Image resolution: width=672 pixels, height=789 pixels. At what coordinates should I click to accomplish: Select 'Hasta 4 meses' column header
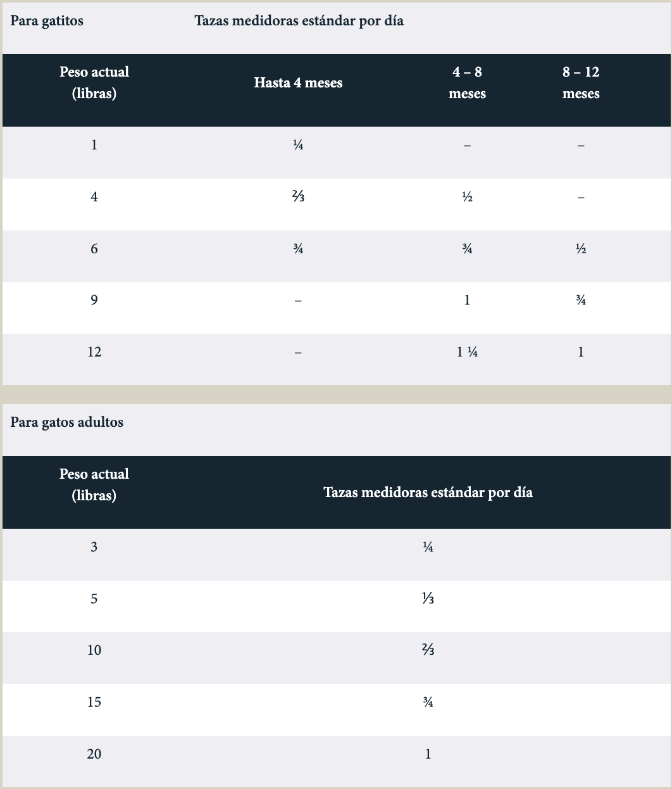pos(298,83)
